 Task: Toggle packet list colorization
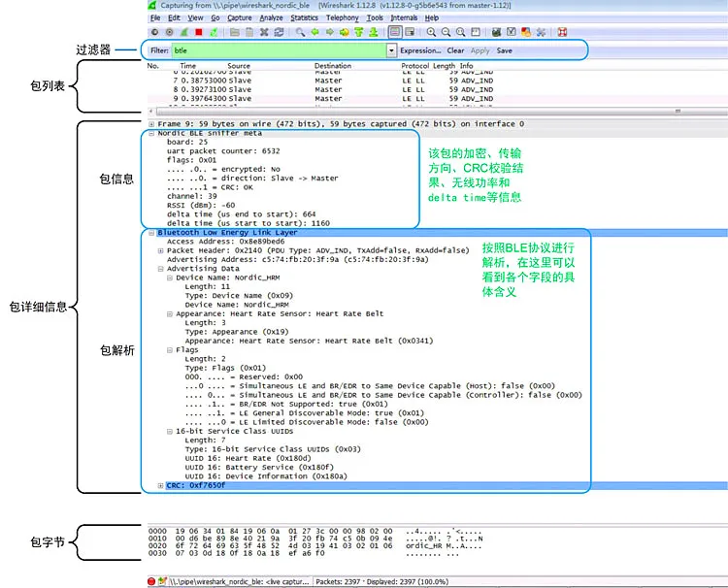coord(395,32)
